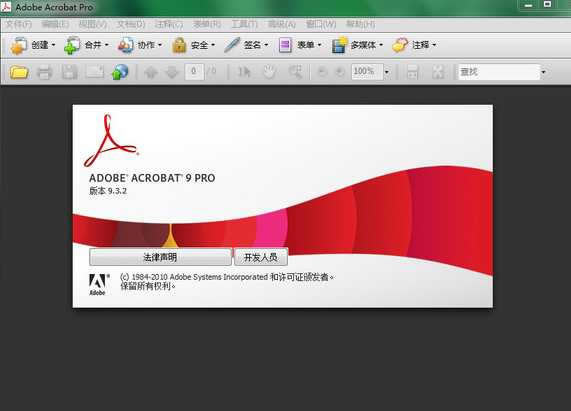
Task: Open the 注释 (Comment) toolbar dropdown
Action: [x=414, y=45]
